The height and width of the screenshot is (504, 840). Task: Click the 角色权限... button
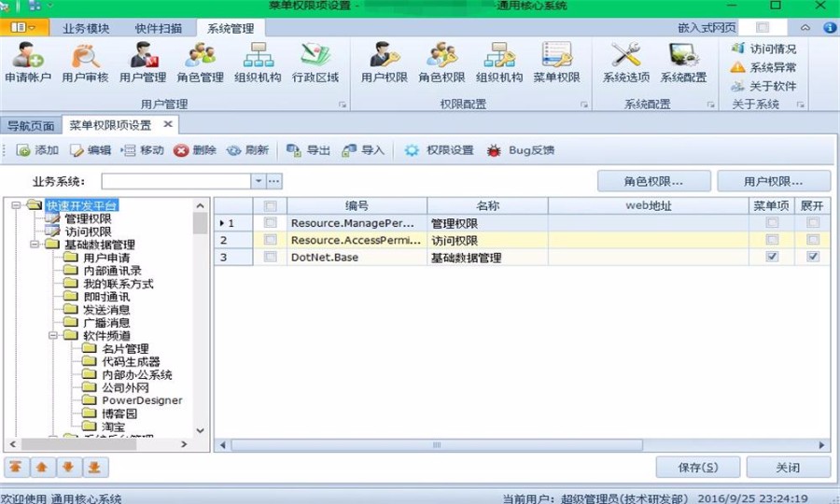tap(654, 182)
